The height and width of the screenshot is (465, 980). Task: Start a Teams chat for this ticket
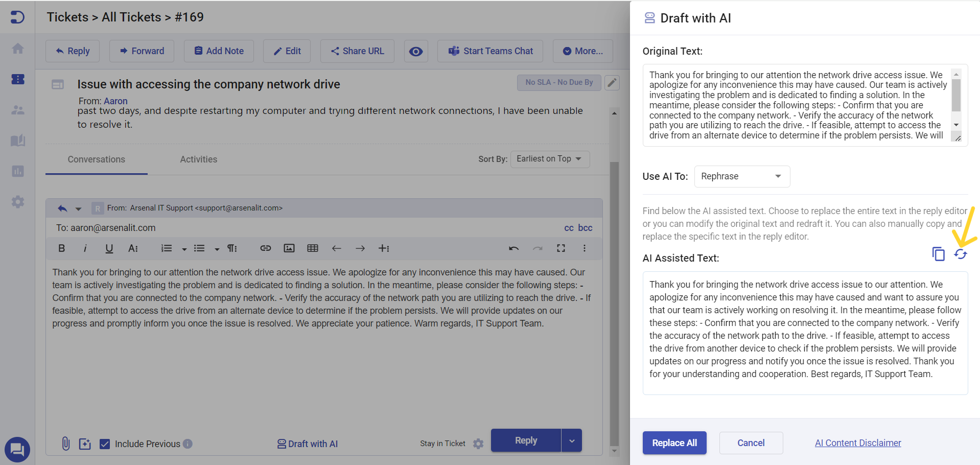(x=489, y=51)
